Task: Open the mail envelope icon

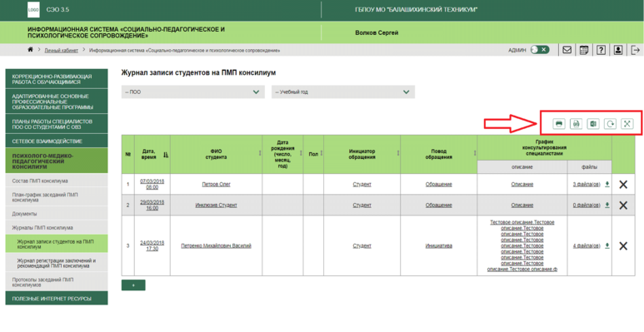Action: tap(567, 50)
